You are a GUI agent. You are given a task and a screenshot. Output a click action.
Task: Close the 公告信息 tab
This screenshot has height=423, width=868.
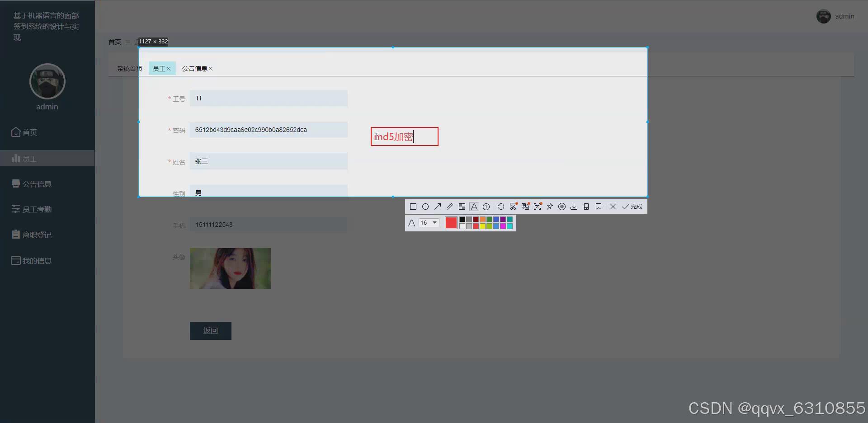(x=211, y=69)
